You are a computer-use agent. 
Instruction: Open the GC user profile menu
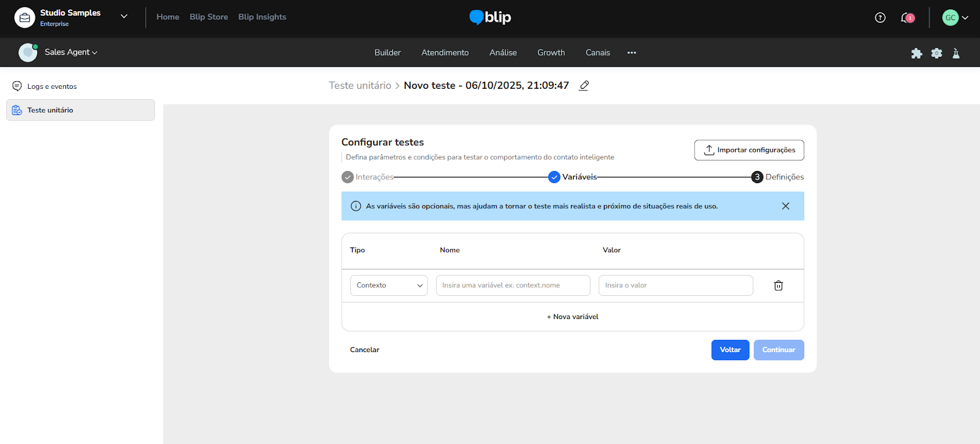954,18
